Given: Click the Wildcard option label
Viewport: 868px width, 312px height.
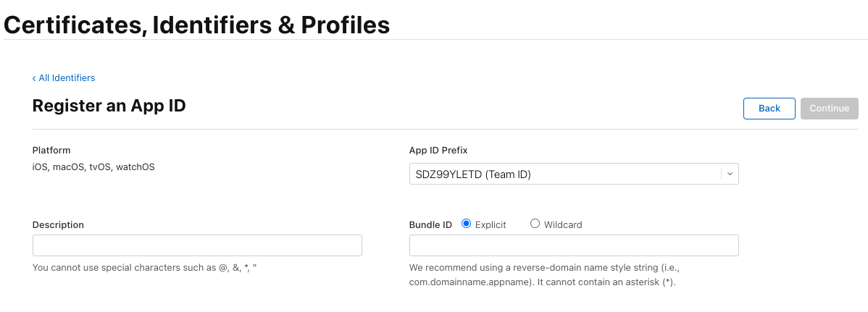Looking at the screenshot, I should tap(563, 225).
